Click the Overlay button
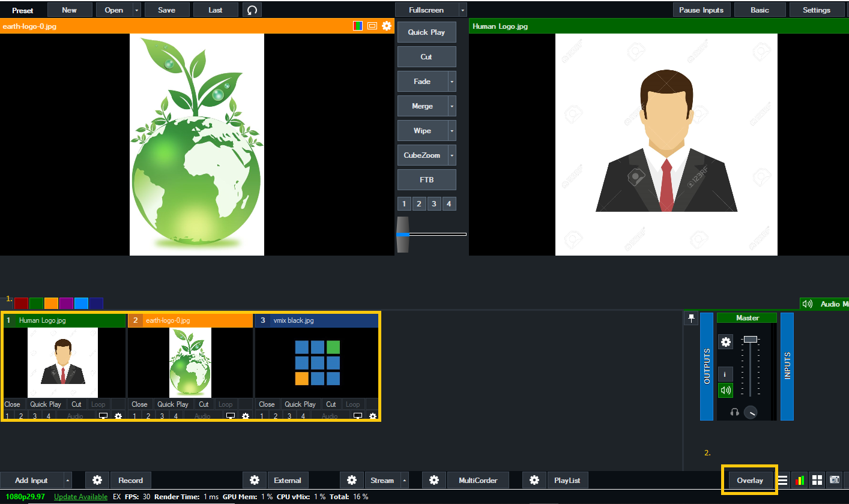Viewport: 849px width, 504px height. click(750, 480)
